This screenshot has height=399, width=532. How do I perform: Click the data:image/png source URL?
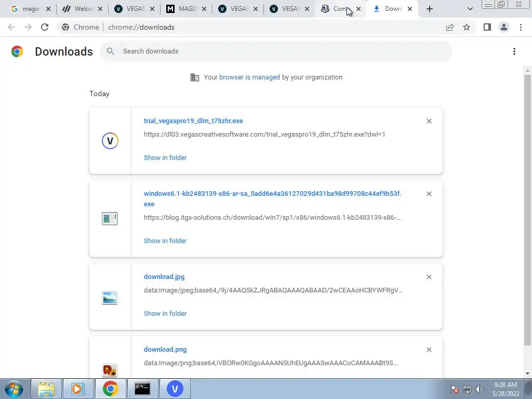tap(271, 363)
